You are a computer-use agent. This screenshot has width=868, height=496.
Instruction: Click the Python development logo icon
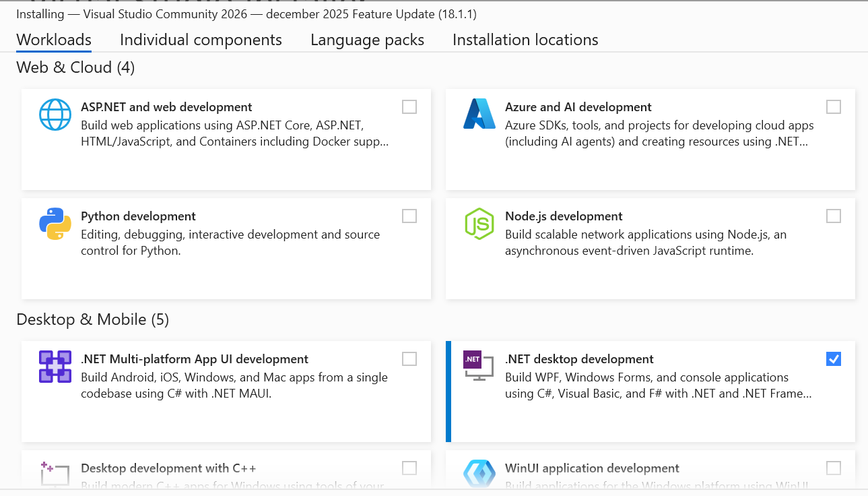click(55, 224)
